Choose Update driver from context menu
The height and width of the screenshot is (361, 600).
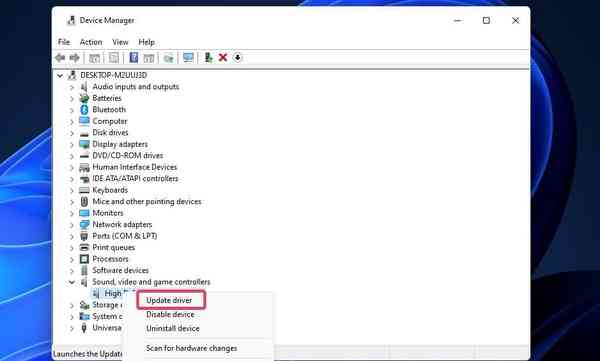(x=169, y=301)
